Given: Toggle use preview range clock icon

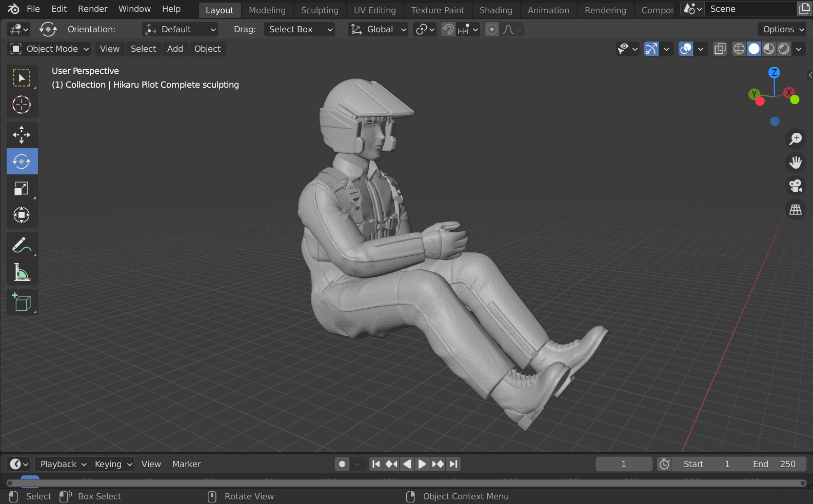Looking at the screenshot, I should [664, 464].
